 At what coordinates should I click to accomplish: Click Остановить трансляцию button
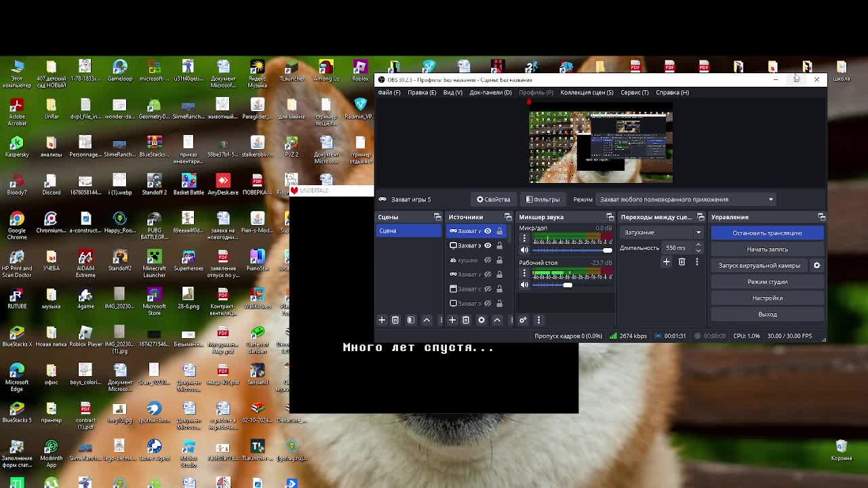point(767,233)
